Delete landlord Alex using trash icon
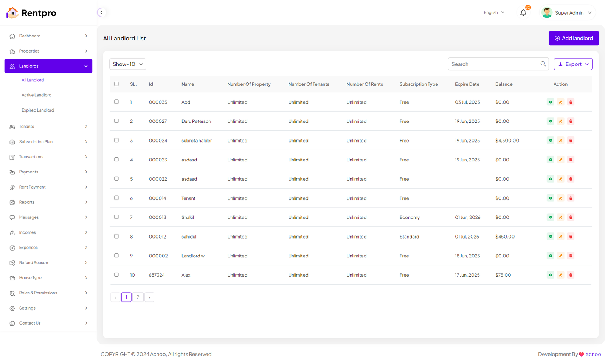 pos(571,275)
